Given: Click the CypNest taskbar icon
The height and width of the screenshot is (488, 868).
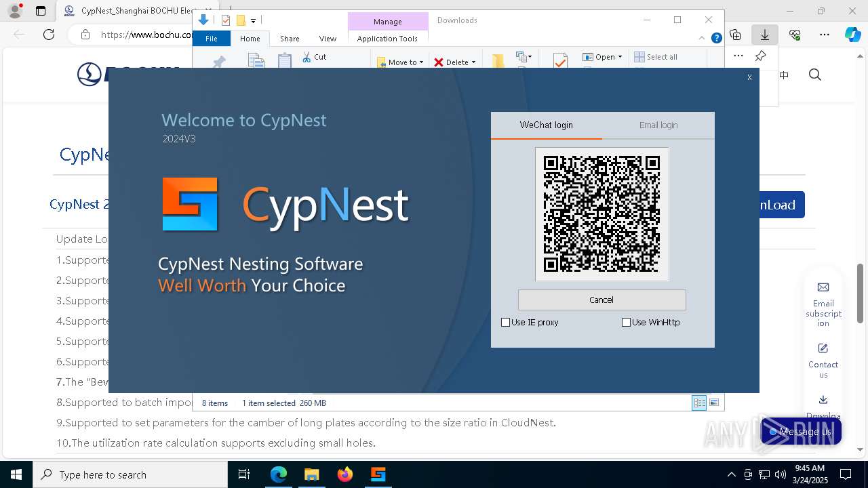Looking at the screenshot, I should [x=378, y=474].
